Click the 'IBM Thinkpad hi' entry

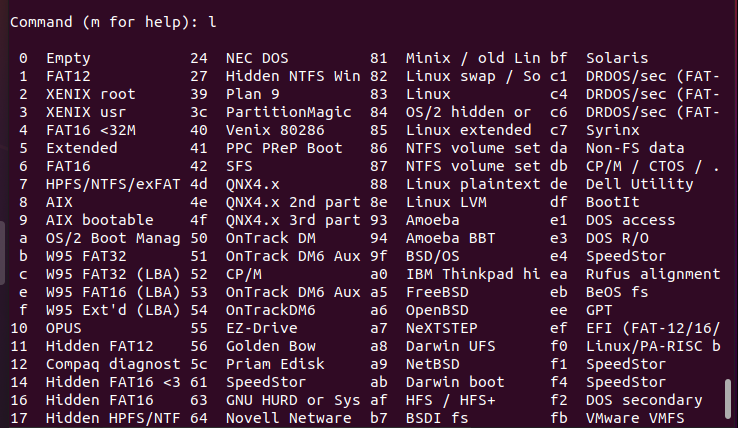[x=473, y=274]
